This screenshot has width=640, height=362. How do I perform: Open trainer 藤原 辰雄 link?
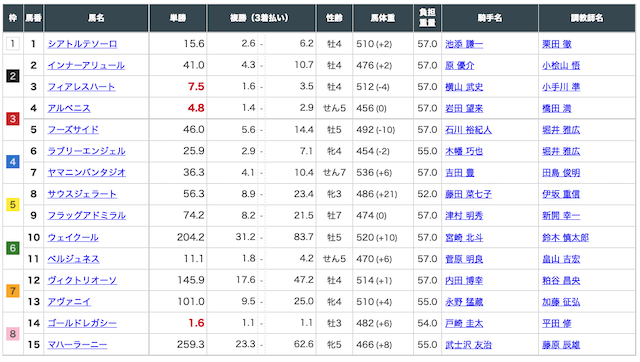(x=561, y=345)
